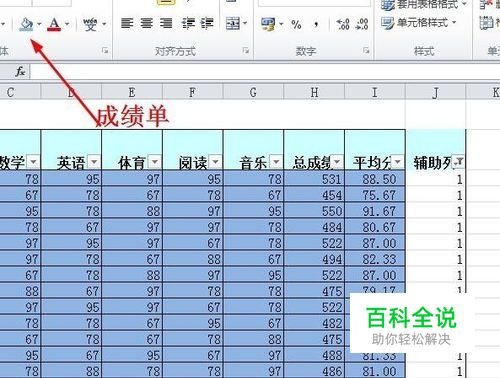The width and height of the screenshot is (500, 378).
Task: Open the 数字 group dialog launcher
Action: coord(366,51)
